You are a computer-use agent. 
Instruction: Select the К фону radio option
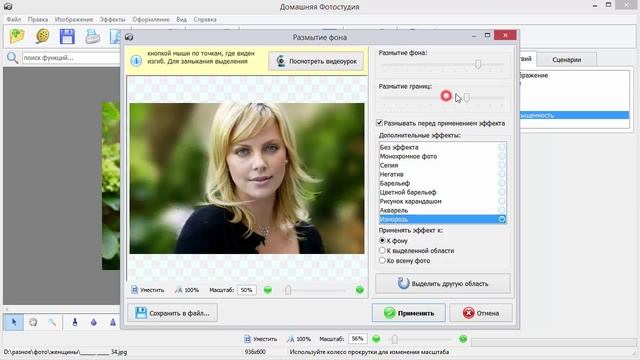(382, 241)
